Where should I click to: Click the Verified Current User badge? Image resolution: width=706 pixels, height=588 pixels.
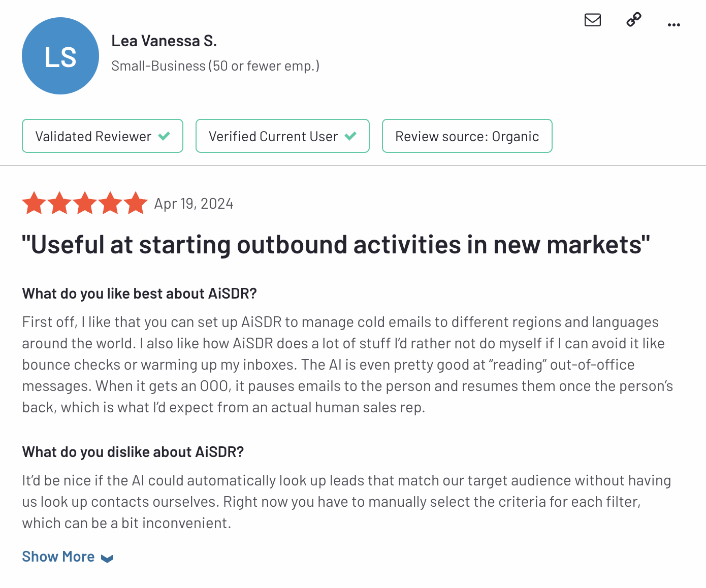273,136
